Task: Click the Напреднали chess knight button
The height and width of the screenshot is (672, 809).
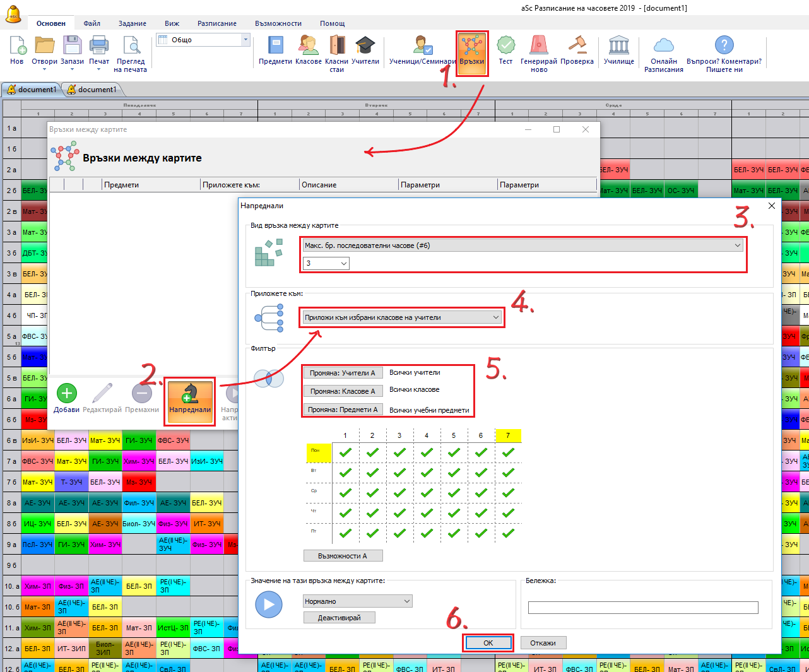Action: point(190,396)
